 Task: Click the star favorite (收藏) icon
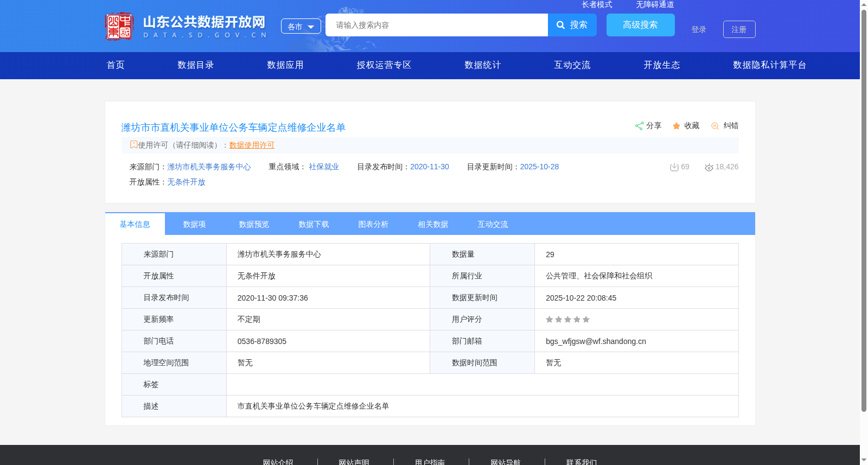pyautogui.click(x=676, y=126)
